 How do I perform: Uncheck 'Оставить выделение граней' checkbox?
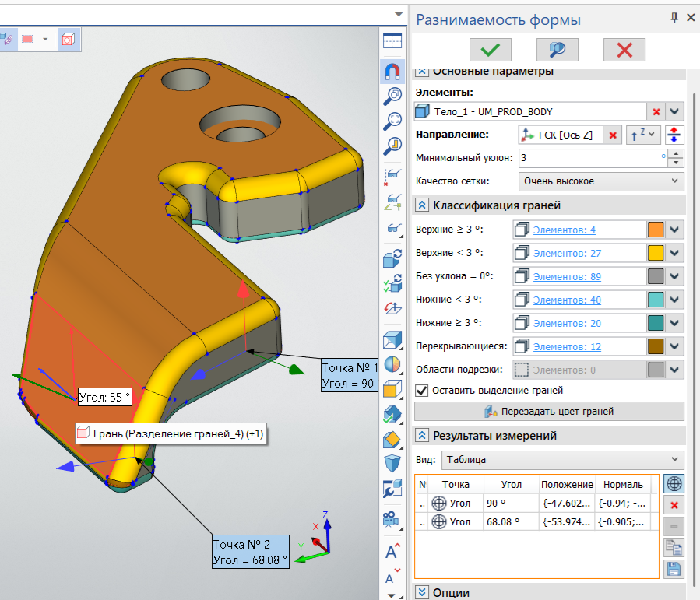click(x=422, y=391)
